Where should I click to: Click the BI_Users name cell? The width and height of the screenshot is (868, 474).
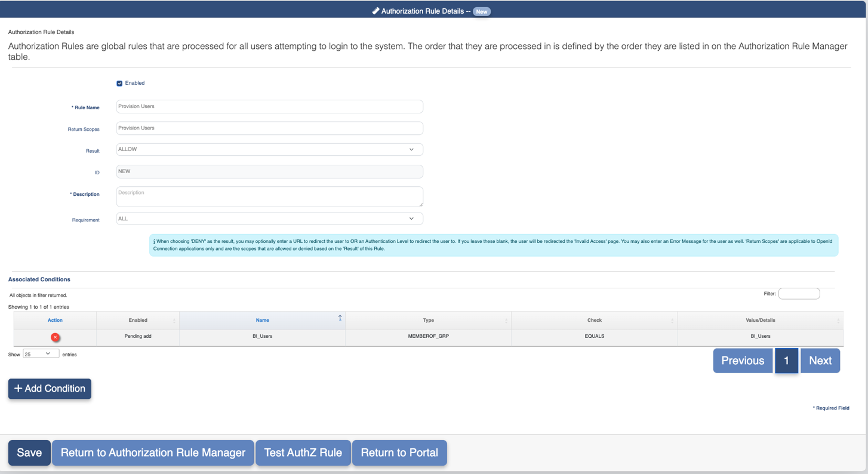point(262,337)
